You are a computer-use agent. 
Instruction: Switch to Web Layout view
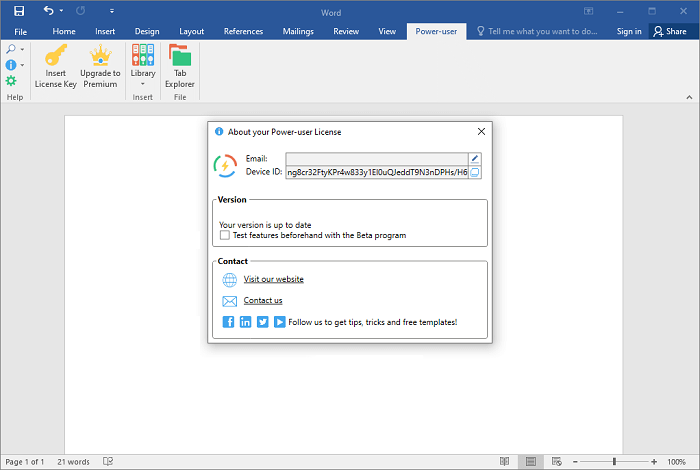[x=557, y=462]
